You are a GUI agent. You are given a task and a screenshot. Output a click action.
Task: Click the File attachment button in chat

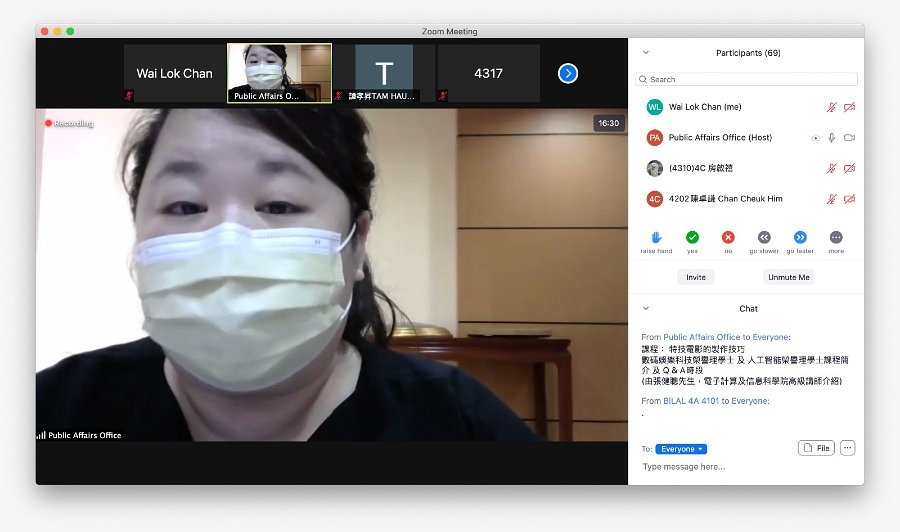816,448
